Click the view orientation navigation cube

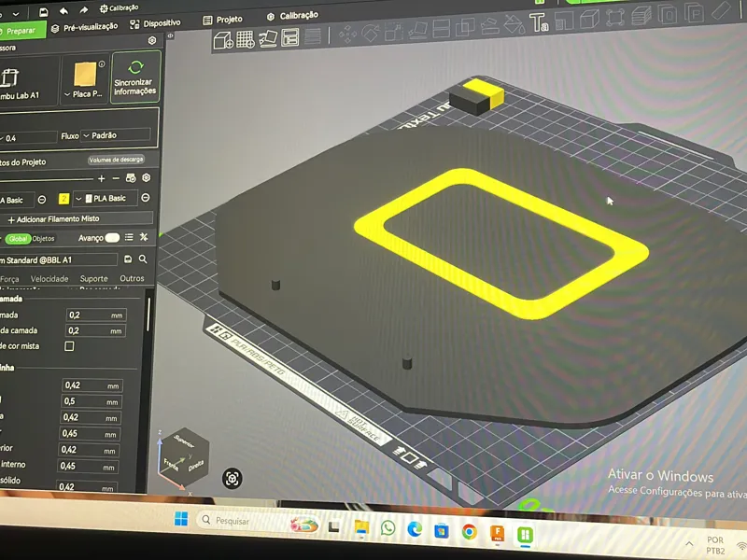click(183, 457)
